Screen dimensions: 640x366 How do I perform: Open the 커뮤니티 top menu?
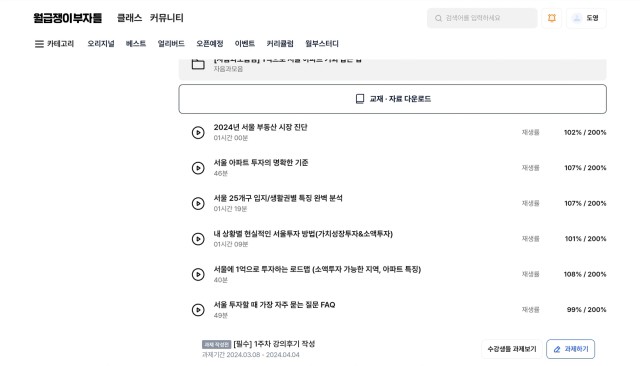point(167,18)
